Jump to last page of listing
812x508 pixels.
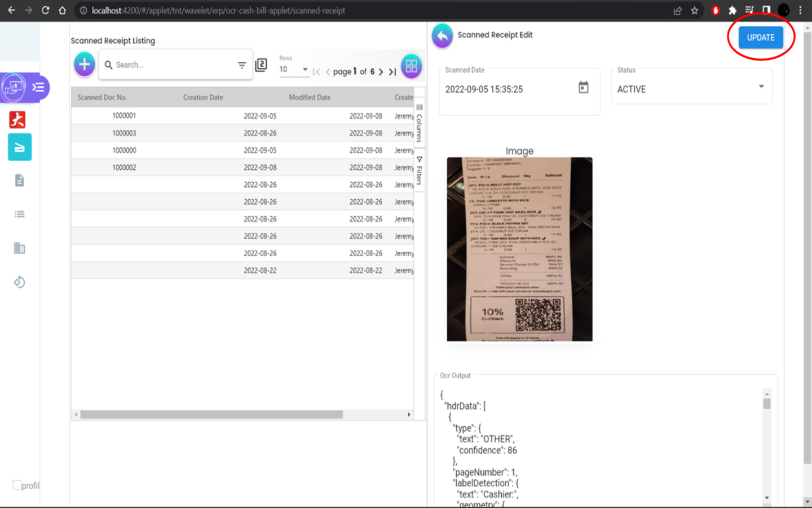pos(392,72)
